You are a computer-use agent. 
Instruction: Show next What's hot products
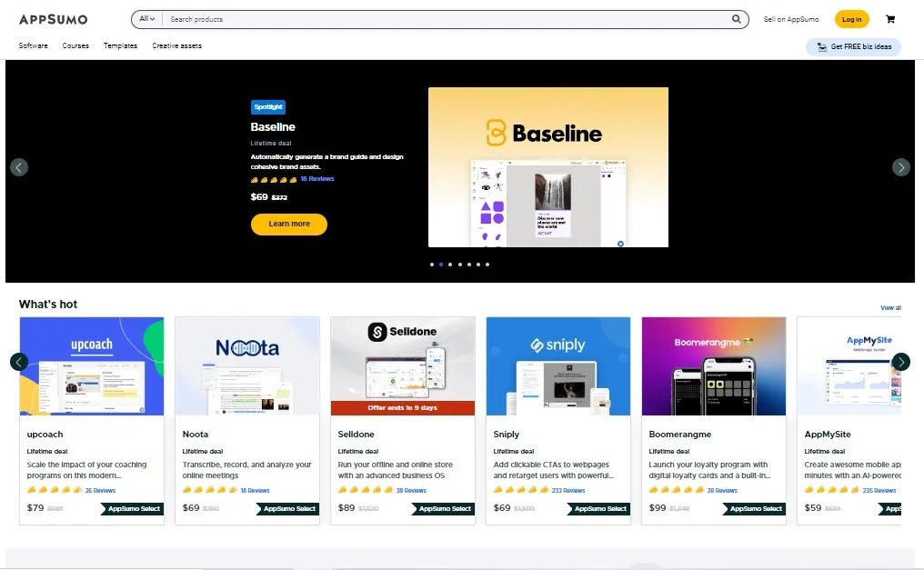(x=900, y=362)
